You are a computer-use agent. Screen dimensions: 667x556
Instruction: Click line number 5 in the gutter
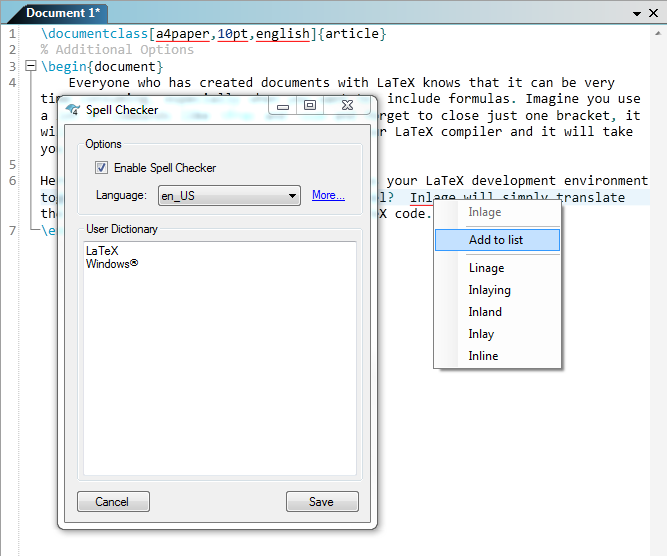coord(12,165)
